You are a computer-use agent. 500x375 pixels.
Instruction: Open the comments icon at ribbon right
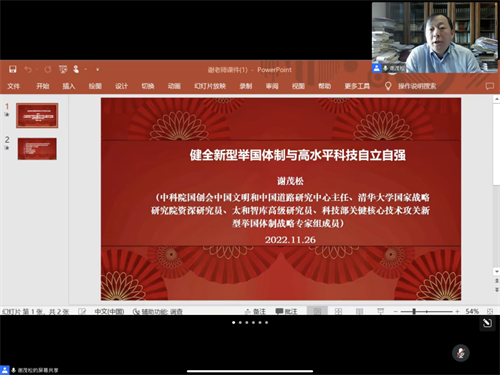tap(490, 86)
